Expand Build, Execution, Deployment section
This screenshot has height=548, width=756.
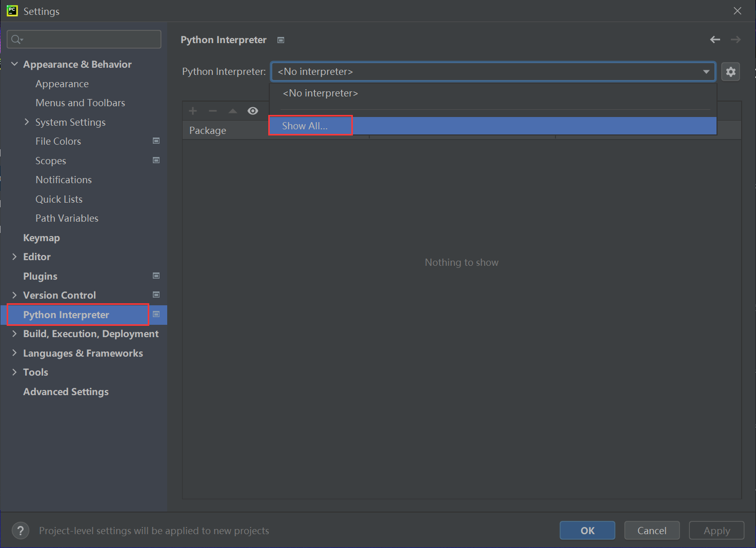coord(14,334)
